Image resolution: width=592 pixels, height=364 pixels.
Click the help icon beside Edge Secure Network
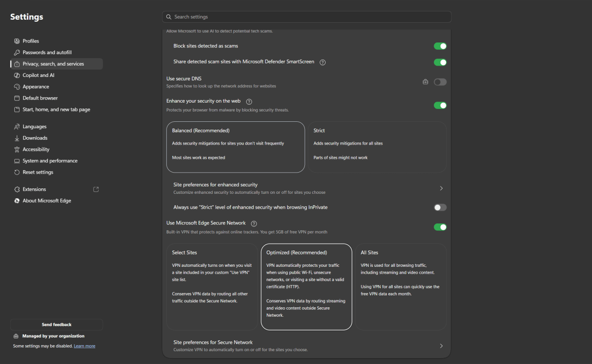point(254,223)
